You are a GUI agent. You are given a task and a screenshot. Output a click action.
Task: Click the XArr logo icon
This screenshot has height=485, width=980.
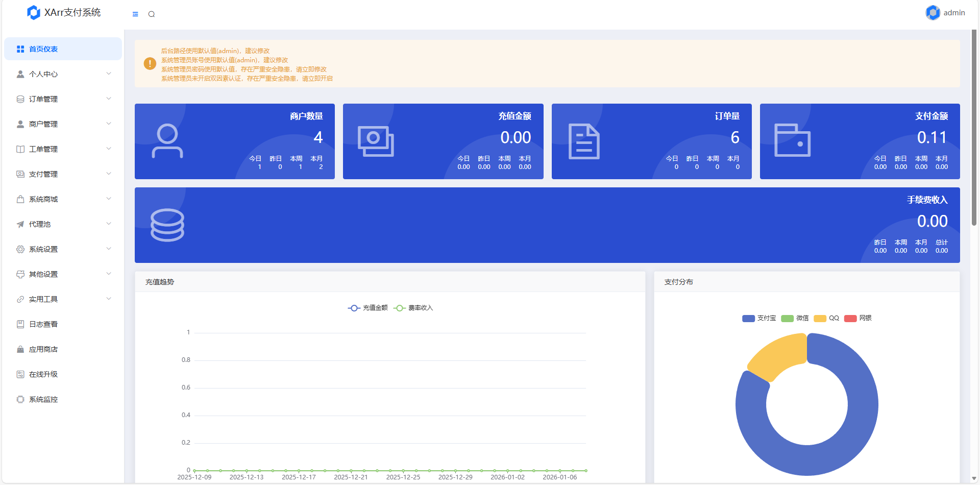point(34,12)
